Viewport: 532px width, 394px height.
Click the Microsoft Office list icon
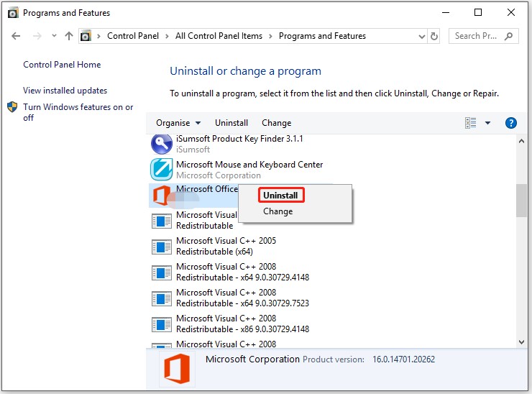pos(162,196)
